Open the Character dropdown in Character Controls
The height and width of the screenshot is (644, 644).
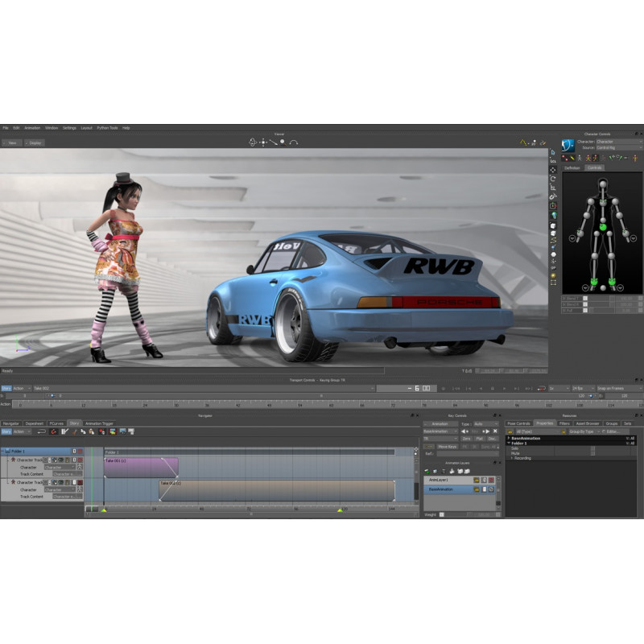620,142
